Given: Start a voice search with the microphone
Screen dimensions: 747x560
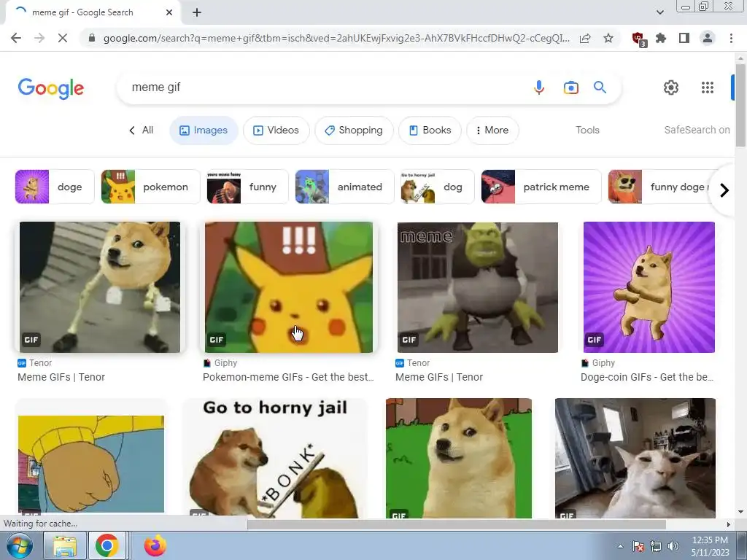Looking at the screenshot, I should [539, 87].
